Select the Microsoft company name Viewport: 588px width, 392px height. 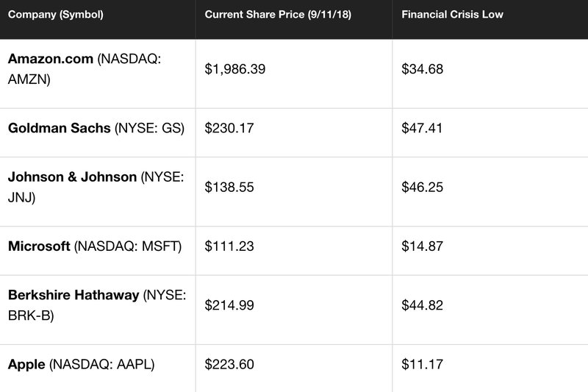pyautogui.click(x=39, y=246)
